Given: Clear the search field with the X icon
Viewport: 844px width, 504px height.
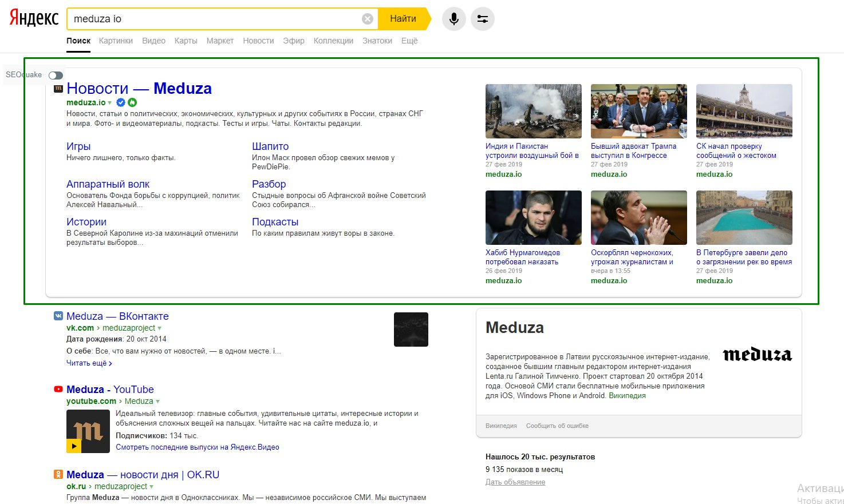Looking at the screenshot, I should click(x=368, y=19).
